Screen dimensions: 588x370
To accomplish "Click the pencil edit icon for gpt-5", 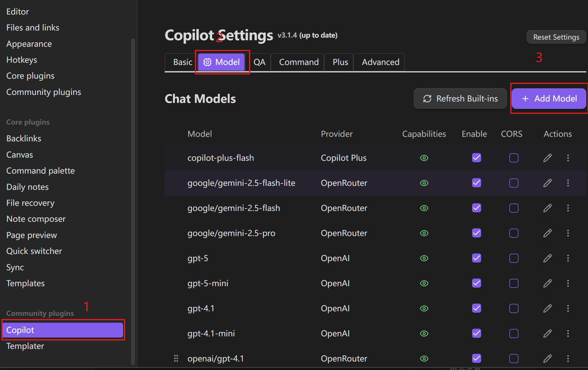I will tap(547, 258).
